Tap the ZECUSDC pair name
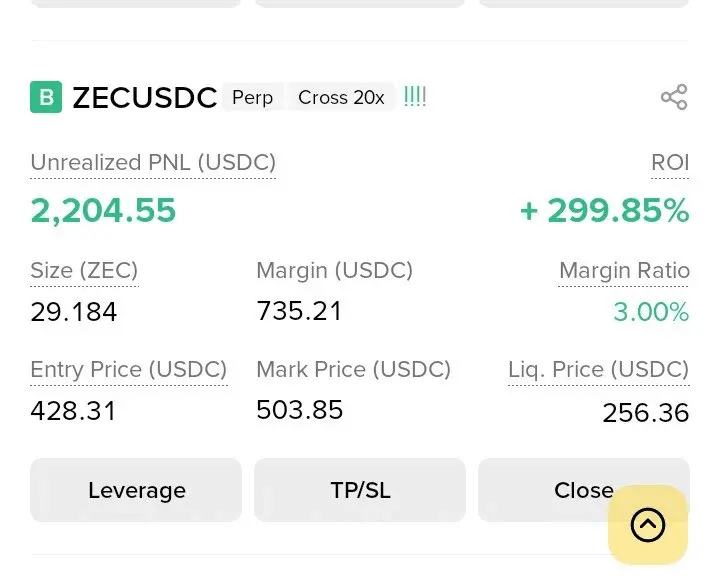720x576 pixels. 145,97
